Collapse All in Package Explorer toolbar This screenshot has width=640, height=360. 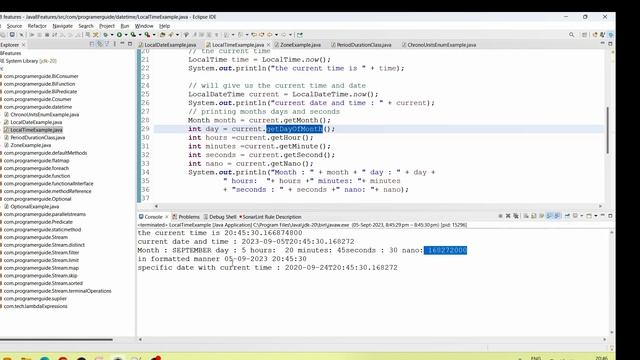(92, 44)
